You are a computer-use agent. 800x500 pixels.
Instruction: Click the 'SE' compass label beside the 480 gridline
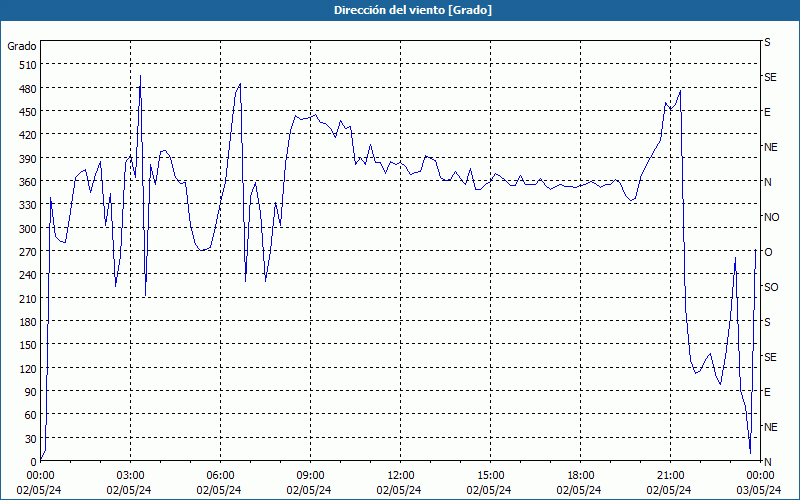(770, 77)
